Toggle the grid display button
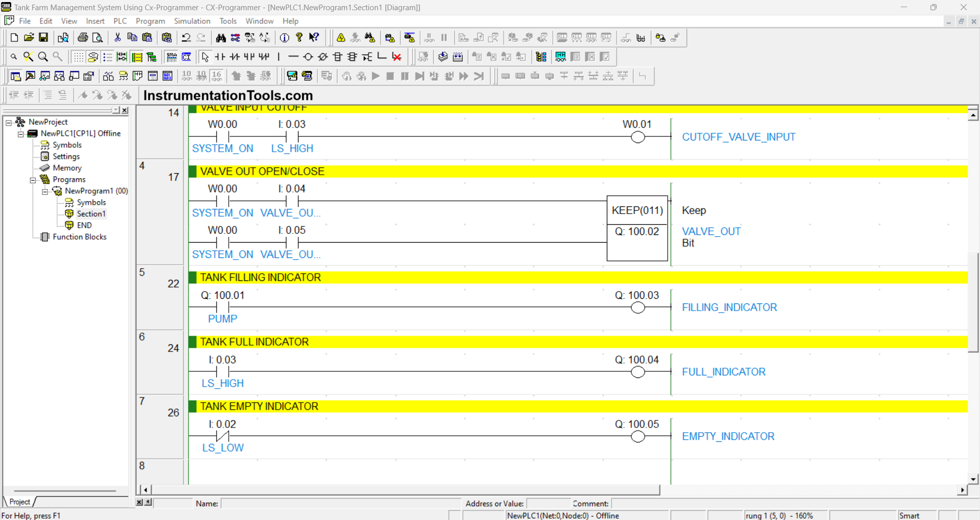Viewport: 980px width, 520px height. coord(78,57)
